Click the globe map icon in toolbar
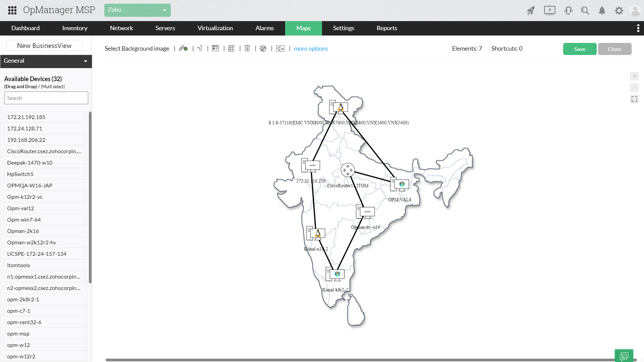This screenshot has width=644, height=362. [263, 49]
